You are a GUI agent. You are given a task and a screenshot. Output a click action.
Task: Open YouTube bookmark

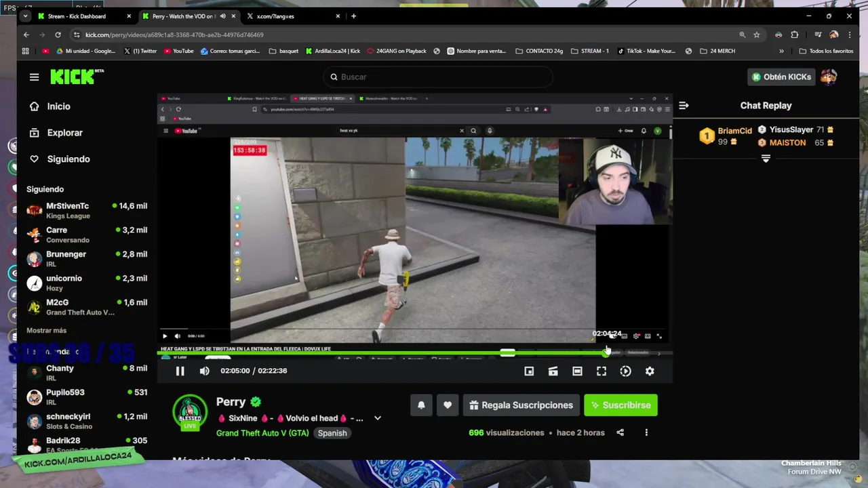(178, 51)
